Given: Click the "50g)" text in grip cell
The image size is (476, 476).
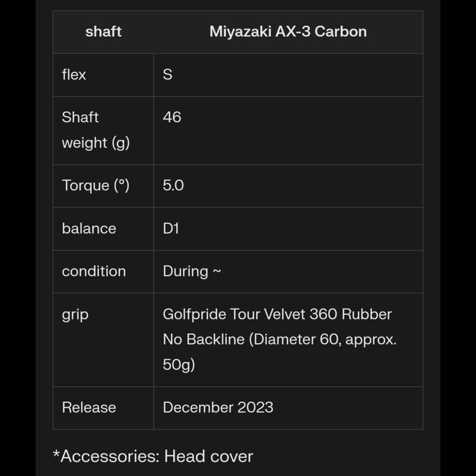Looking at the screenshot, I should click(x=179, y=365).
